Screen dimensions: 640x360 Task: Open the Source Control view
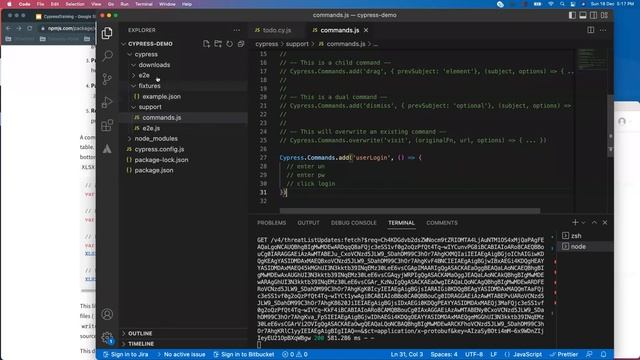coord(107,79)
